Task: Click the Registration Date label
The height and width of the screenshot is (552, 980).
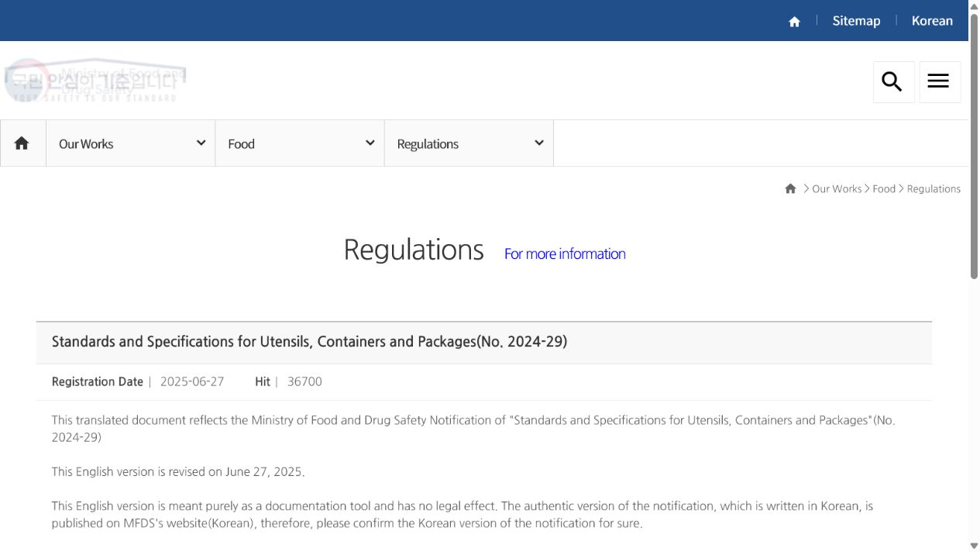Action: pos(98,381)
